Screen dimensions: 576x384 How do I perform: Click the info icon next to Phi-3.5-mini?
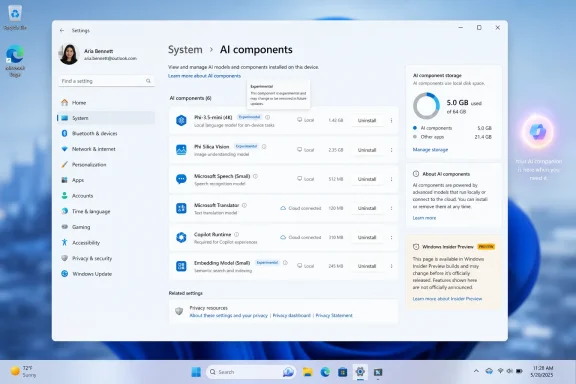(267, 117)
